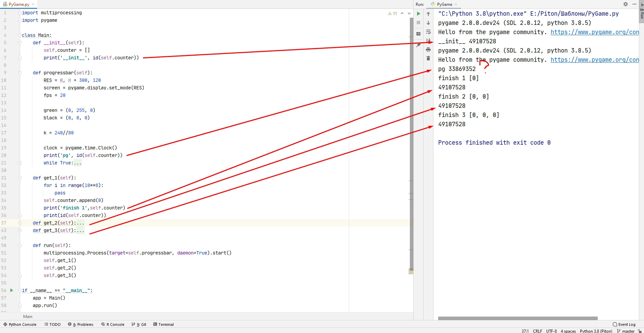
Task: Click the Main breadcrumb at editor bottom
Action: point(28,317)
